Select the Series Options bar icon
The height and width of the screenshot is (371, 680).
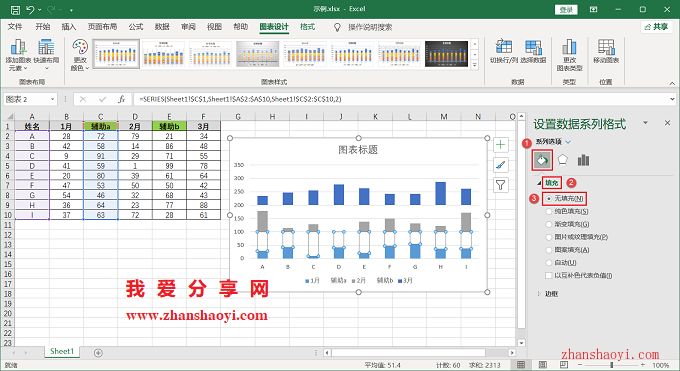583,160
